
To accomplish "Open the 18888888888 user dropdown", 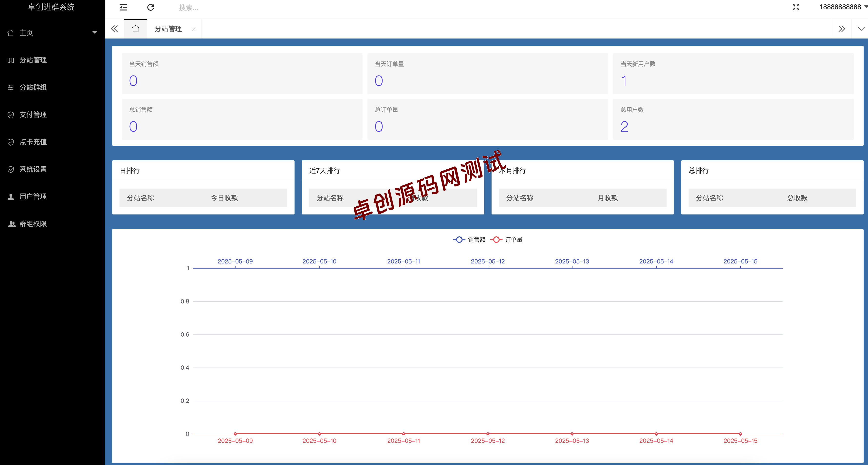I will pyautogui.click(x=843, y=7).
